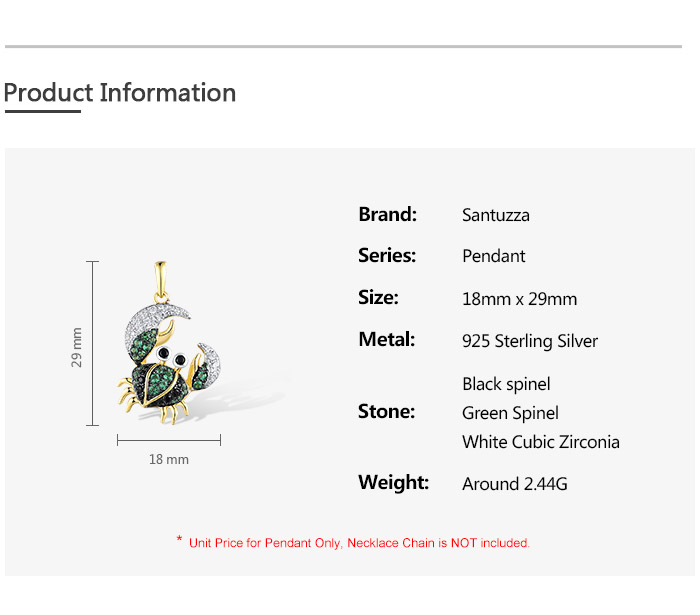Click the 925 Sterling Silver text
The image size is (700, 615).
[530, 341]
